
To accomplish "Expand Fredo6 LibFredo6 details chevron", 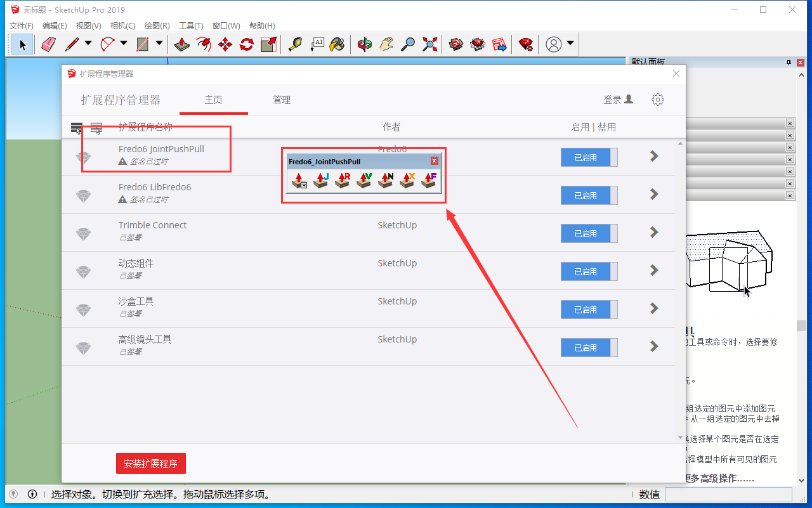I will [655, 194].
